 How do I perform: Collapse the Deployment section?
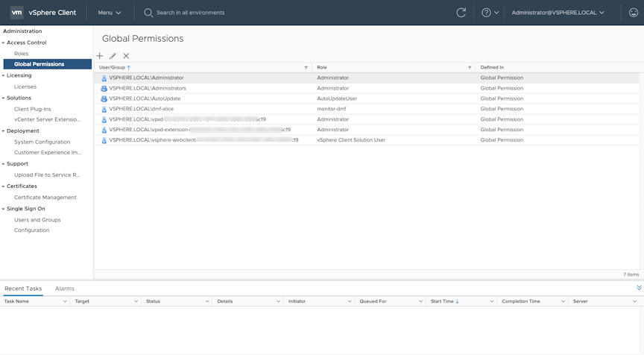pos(3,131)
